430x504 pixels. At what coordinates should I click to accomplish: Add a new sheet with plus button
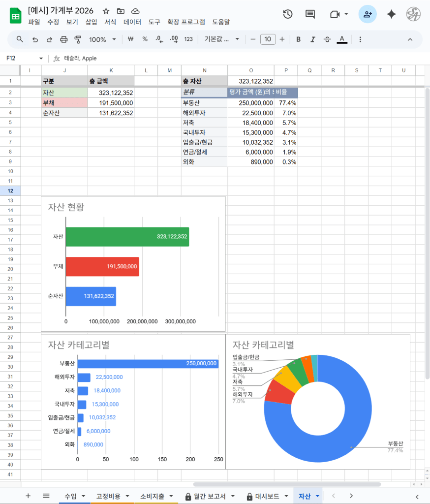click(28, 496)
